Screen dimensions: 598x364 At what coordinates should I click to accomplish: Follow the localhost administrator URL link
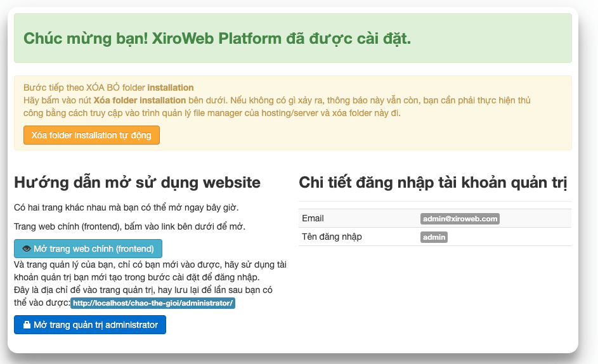tap(153, 303)
